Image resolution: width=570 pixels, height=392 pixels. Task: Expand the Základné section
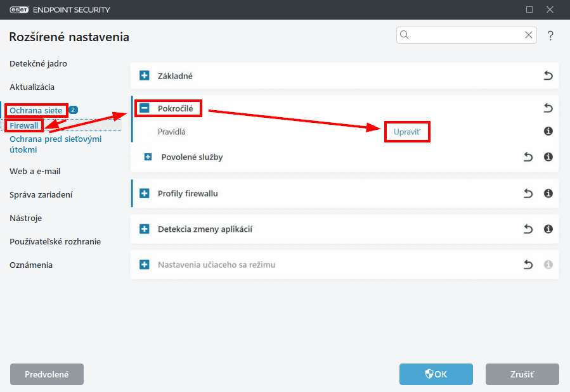(145, 75)
